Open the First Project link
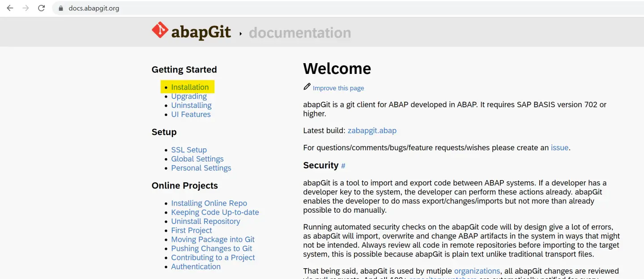Image resolution: width=644 pixels, height=279 pixels. pos(192,230)
